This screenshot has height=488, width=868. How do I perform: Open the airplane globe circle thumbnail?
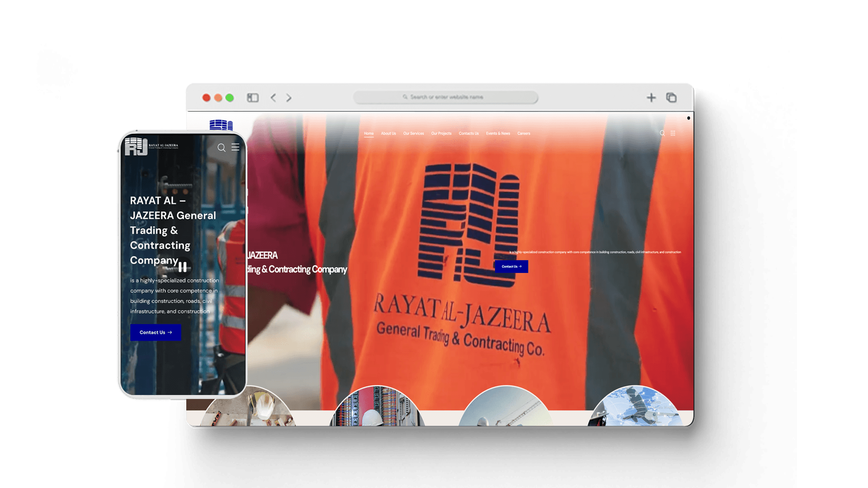coord(635,406)
